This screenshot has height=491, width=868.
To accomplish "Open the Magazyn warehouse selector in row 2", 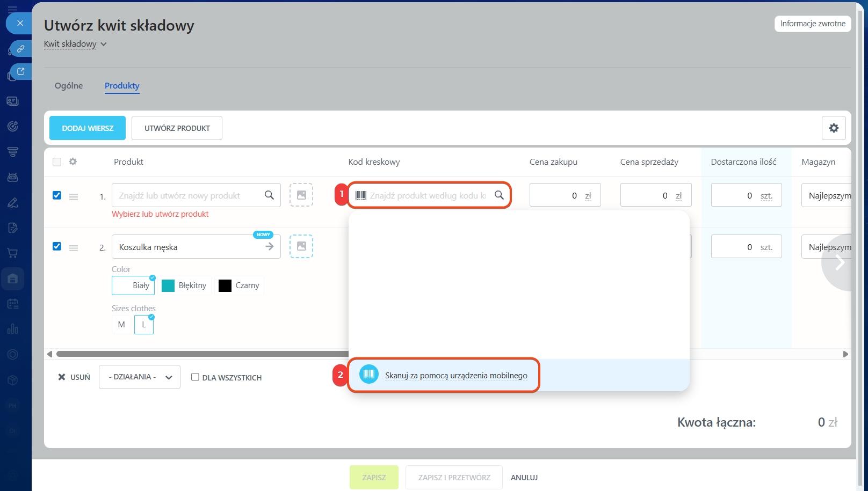I will 826,247.
